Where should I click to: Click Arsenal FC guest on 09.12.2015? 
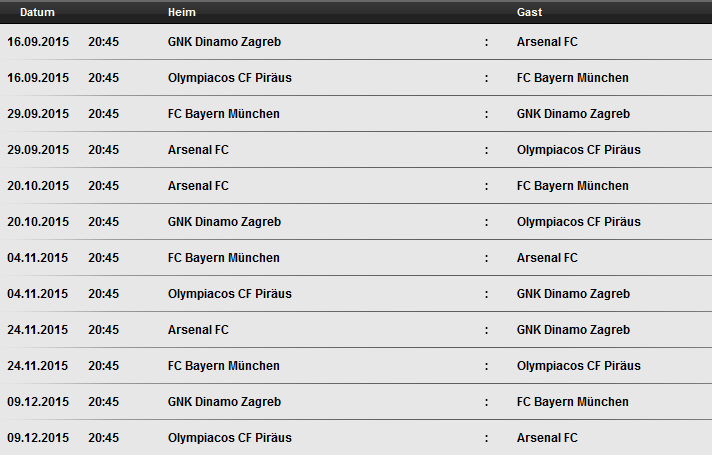pos(547,438)
